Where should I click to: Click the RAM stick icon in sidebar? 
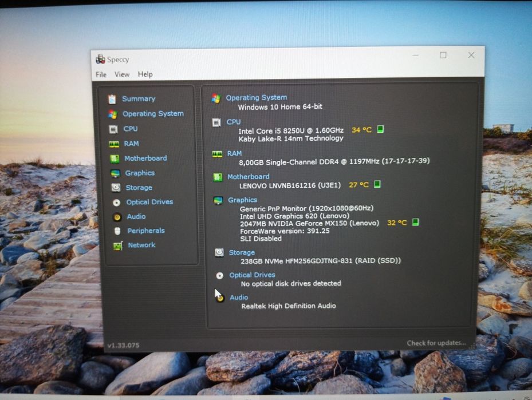click(x=114, y=144)
